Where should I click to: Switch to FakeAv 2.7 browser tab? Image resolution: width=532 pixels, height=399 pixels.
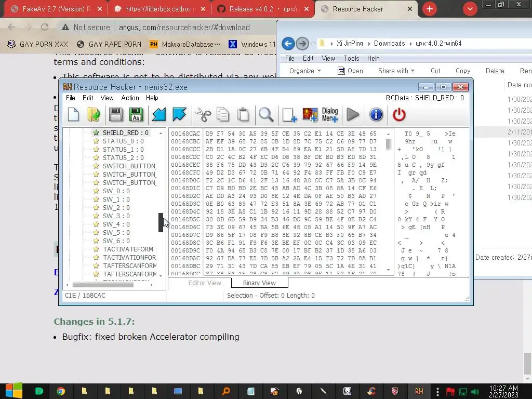coord(56,9)
